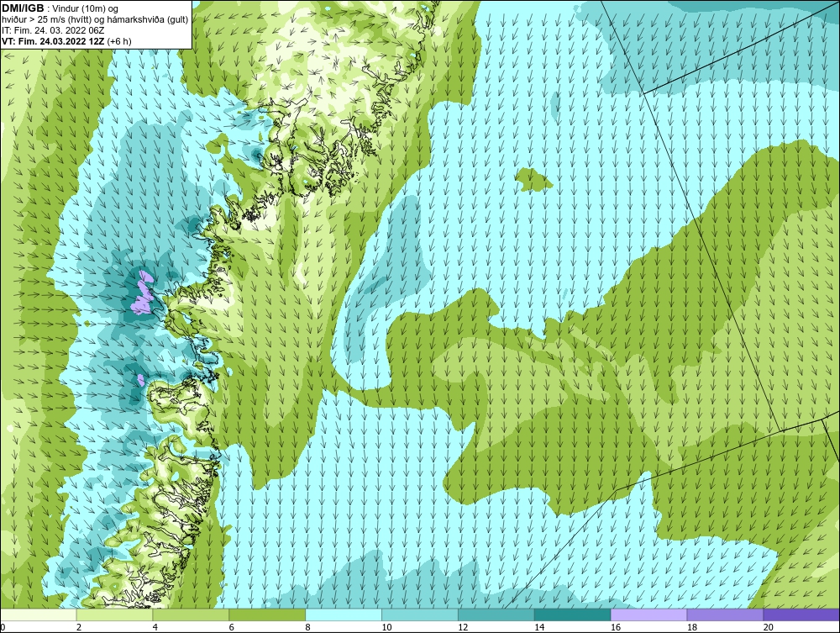
Task: Click the medium purple 18–20 m/s legend swatch
Action: pyautogui.click(x=726, y=615)
